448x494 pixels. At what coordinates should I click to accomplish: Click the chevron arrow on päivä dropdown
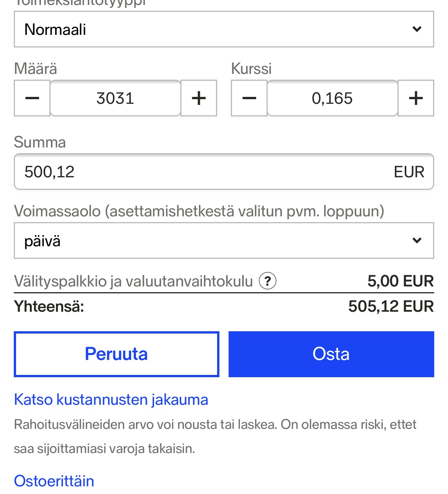click(417, 240)
